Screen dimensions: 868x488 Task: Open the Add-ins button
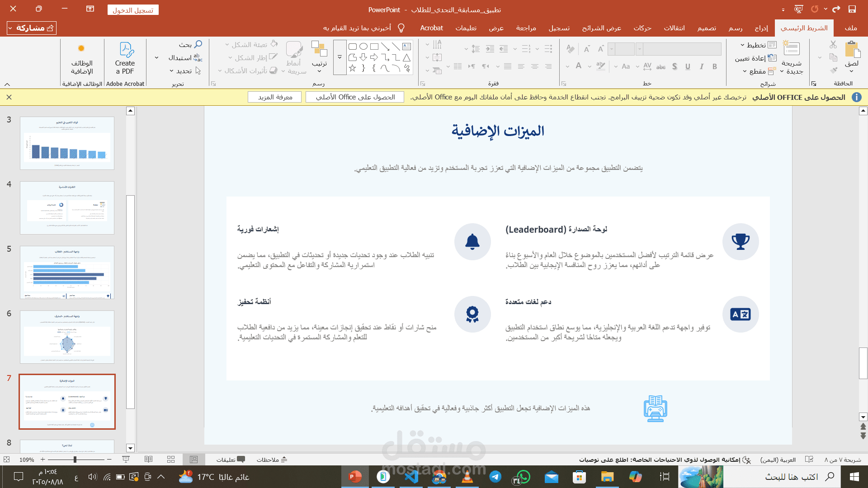coord(82,58)
